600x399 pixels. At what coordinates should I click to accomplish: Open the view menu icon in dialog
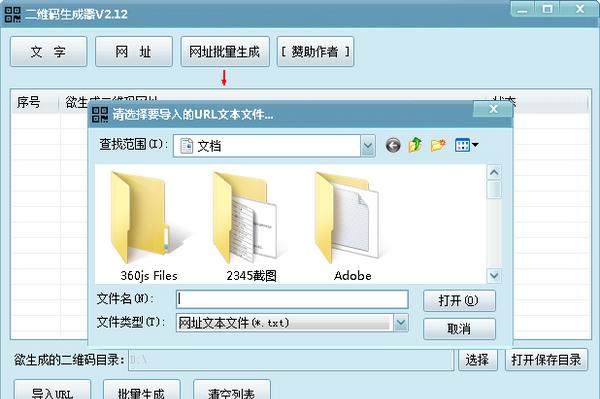[466, 145]
